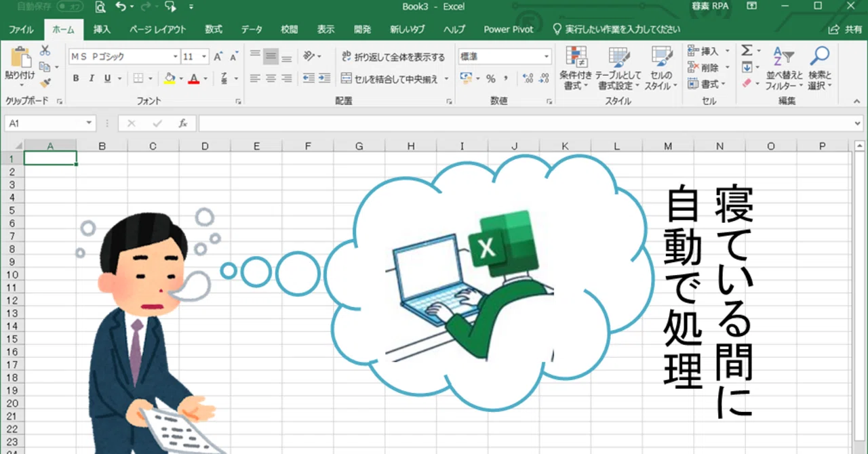This screenshot has width=868, height=454.
Task: Open セルのスタイル cell styles
Action: tap(660, 68)
